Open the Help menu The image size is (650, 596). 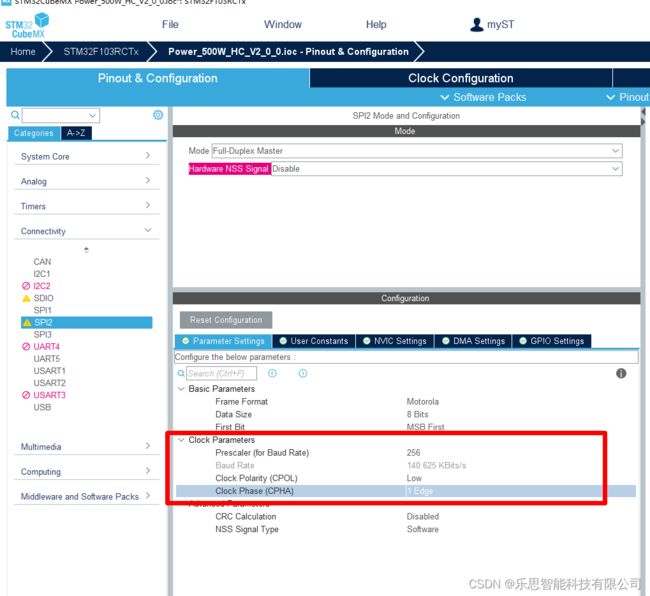click(376, 24)
